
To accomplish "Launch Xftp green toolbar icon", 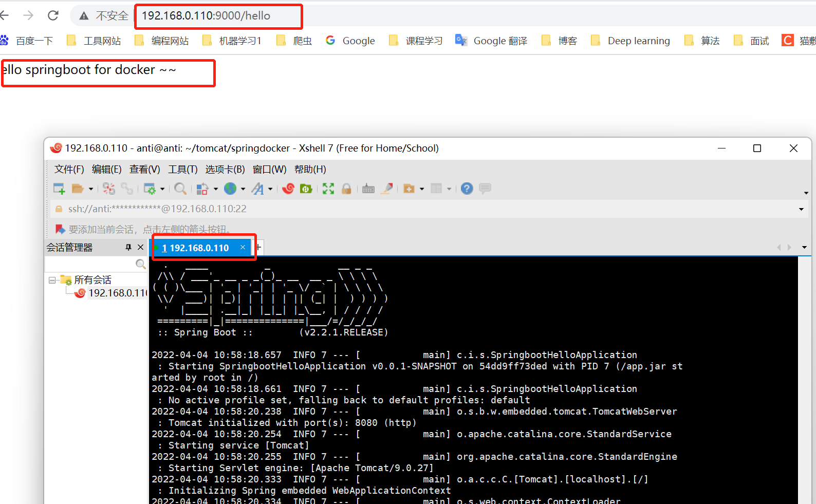I will (306, 189).
